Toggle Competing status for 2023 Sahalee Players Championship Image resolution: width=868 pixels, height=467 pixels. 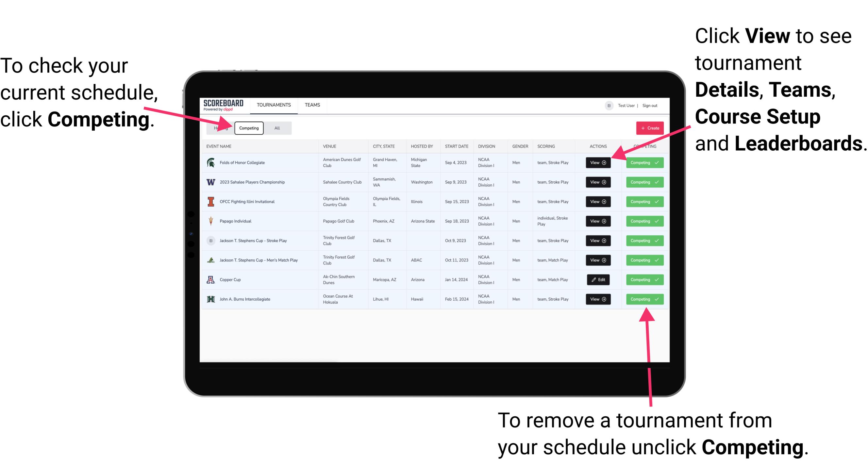click(x=643, y=182)
